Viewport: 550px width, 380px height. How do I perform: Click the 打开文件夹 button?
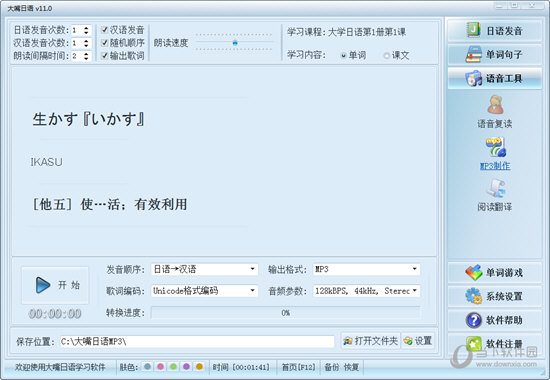pyautogui.click(x=371, y=341)
